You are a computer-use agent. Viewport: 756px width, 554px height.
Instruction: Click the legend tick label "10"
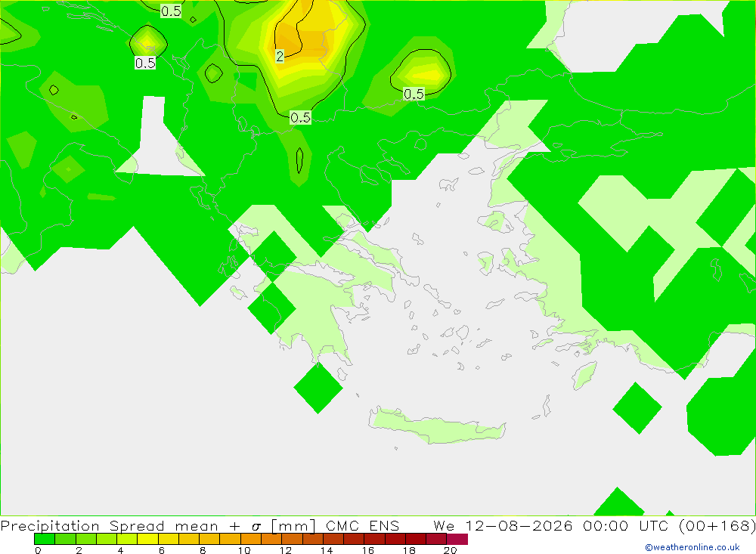(x=244, y=550)
